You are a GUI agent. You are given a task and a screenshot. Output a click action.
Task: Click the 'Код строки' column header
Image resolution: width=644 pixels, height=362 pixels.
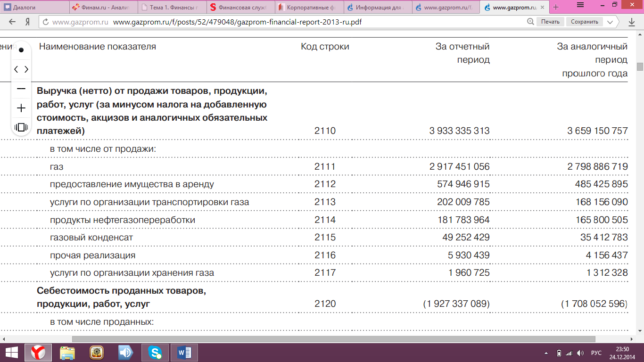(x=325, y=47)
